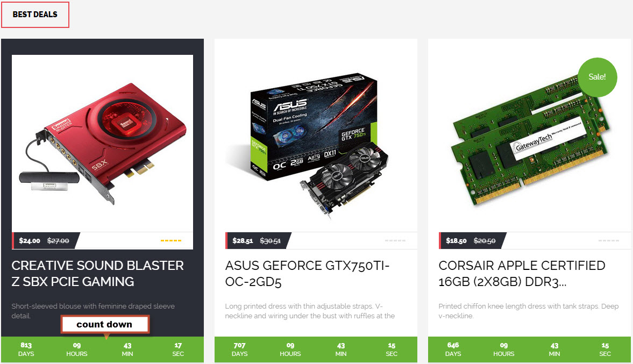Click the grey star rating on ASUS card

pos(395,240)
